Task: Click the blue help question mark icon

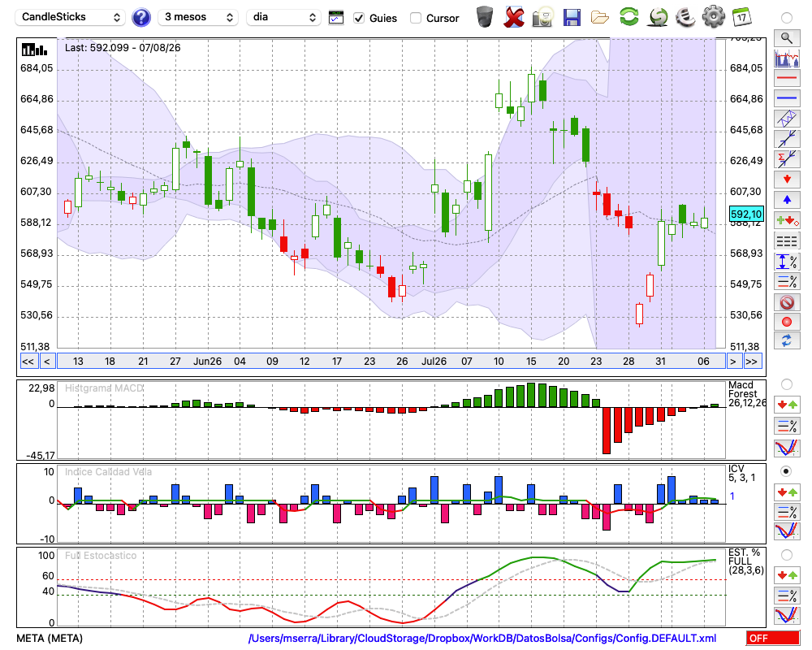Action: (140, 18)
